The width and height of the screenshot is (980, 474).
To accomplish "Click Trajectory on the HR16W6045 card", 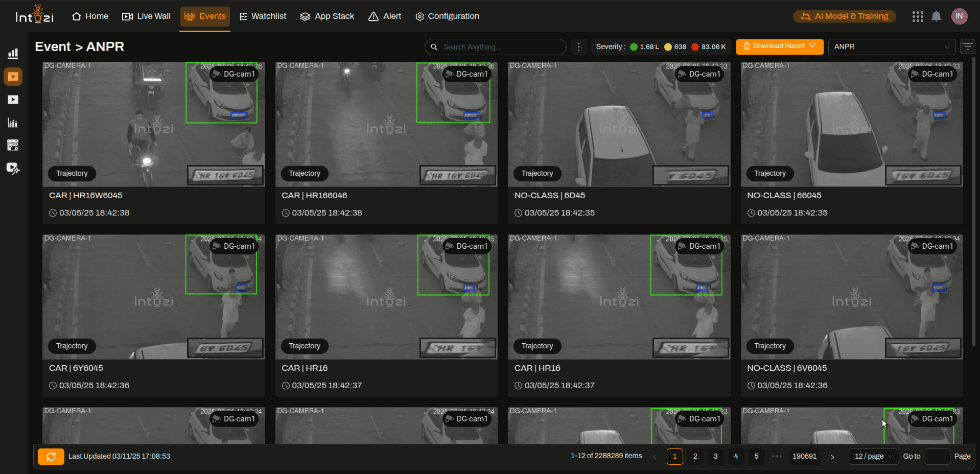I will (72, 174).
